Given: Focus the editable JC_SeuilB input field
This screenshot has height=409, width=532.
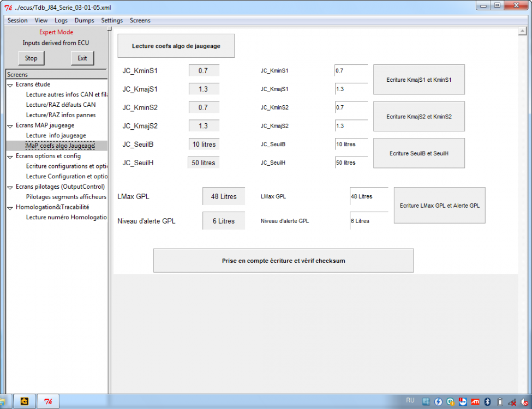Looking at the screenshot, I should click(351, 144).
